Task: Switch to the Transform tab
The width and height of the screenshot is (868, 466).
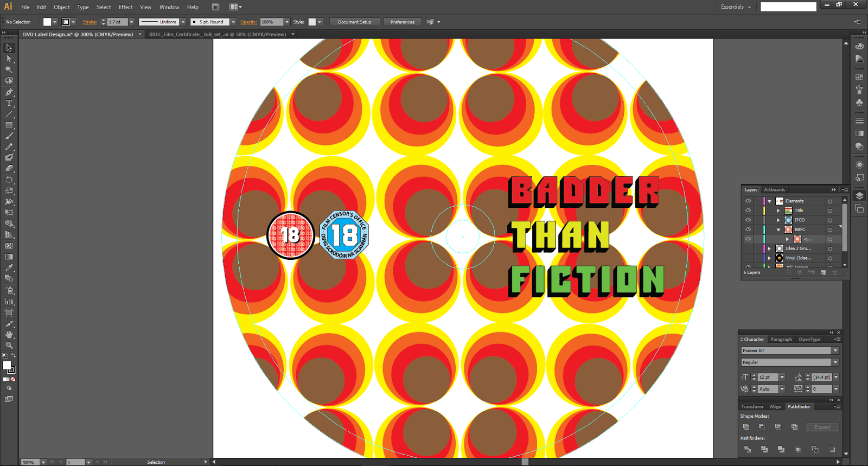Action: tap(752, 406)
